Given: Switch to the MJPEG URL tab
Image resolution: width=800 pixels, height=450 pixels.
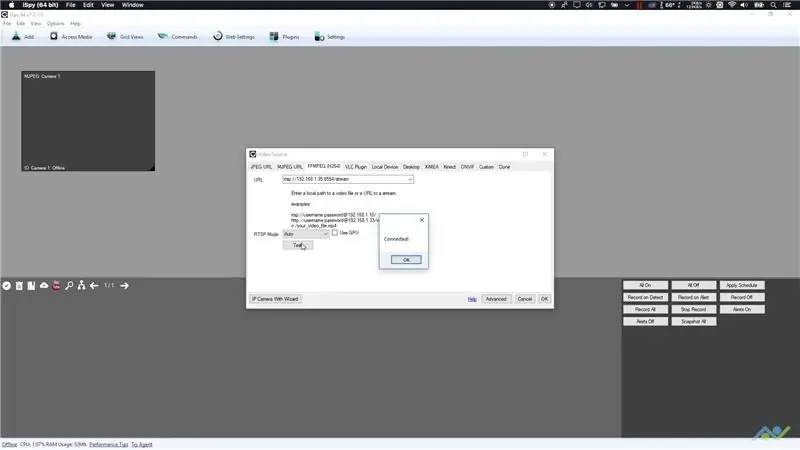Looking at the screenshot, I should tap(290, 167).
